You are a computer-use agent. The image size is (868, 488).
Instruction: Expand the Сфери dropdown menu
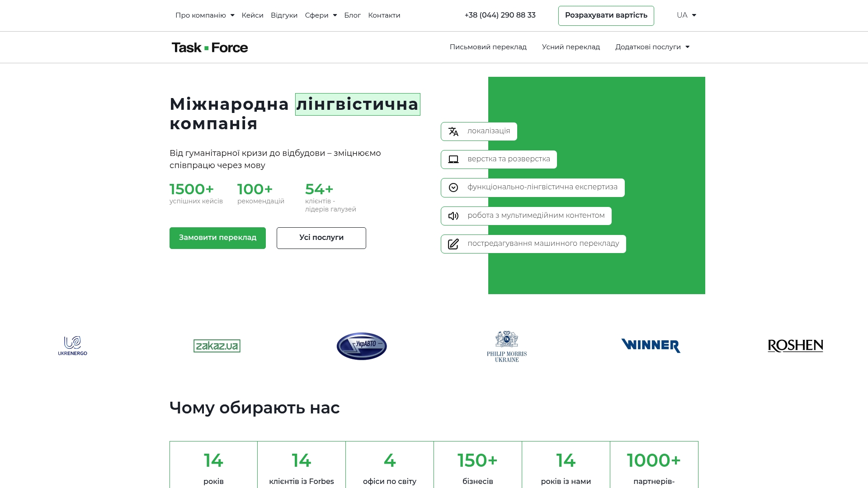pyautogui.click(x=321, y=15)
